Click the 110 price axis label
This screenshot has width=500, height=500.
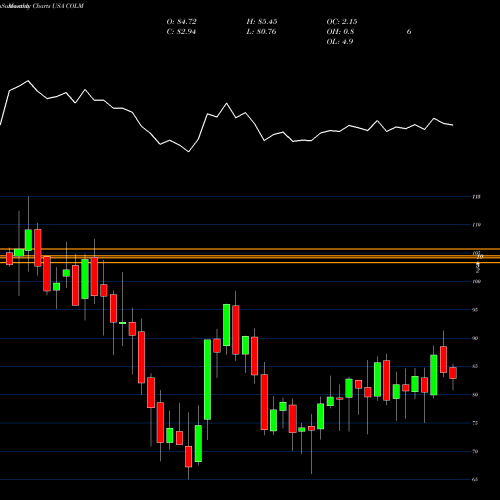click(x=476, y=225)
